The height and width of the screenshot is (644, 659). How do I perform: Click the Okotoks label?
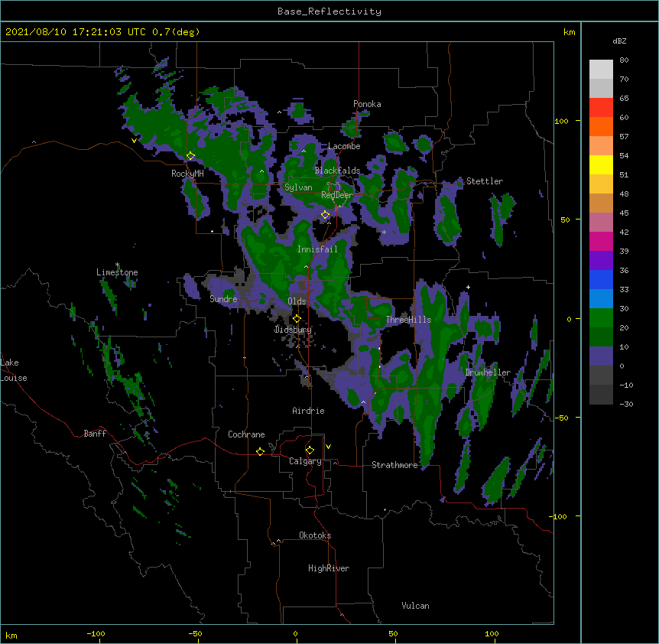click(315, 535)
